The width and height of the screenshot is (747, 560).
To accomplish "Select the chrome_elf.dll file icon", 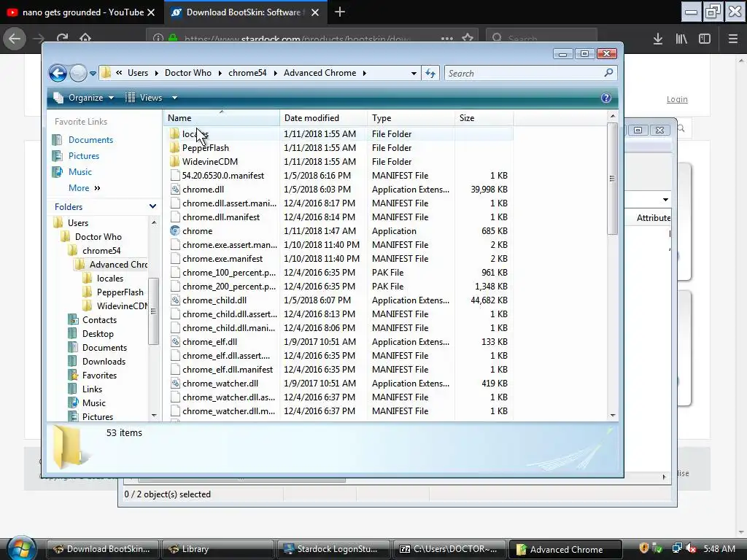I will tap(175, 341).
